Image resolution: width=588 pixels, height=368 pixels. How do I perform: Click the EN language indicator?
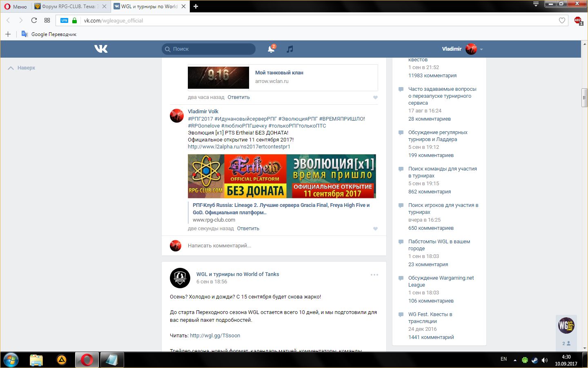(x=503, y=359)
